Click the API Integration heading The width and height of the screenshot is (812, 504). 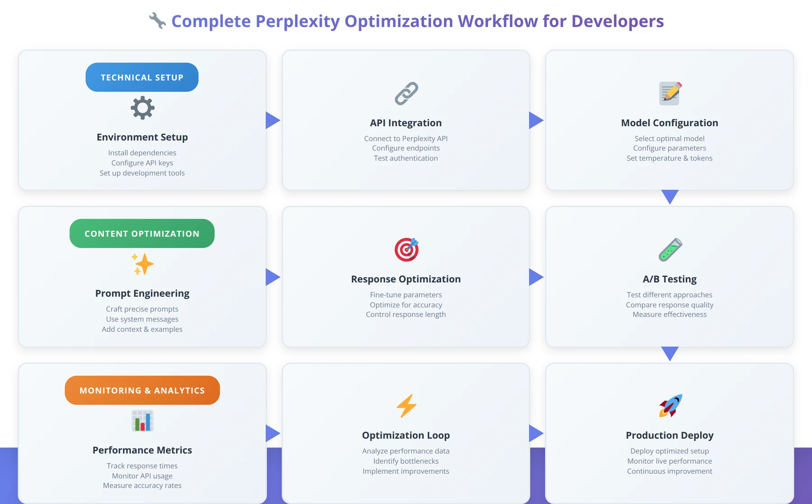406,123
